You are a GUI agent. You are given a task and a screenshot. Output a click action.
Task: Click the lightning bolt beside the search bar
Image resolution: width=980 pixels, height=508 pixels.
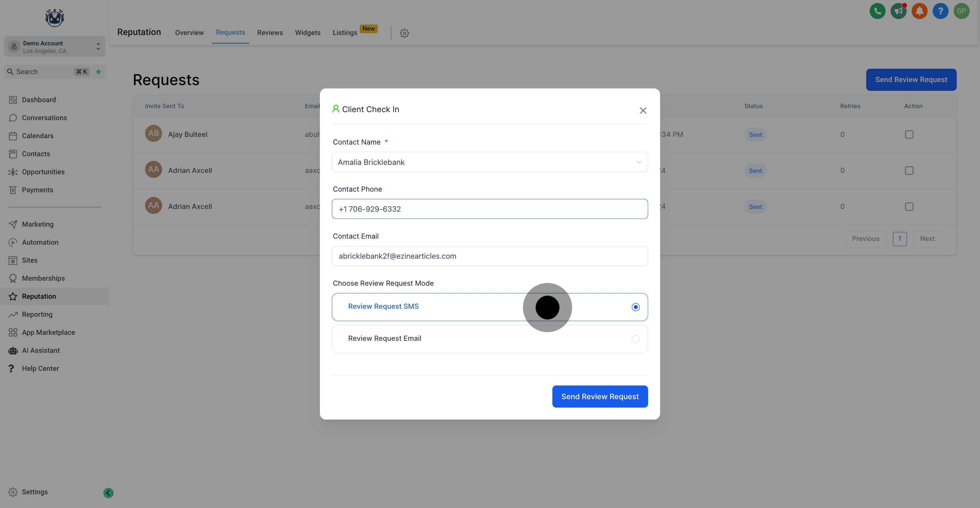(x=98, y=71)
